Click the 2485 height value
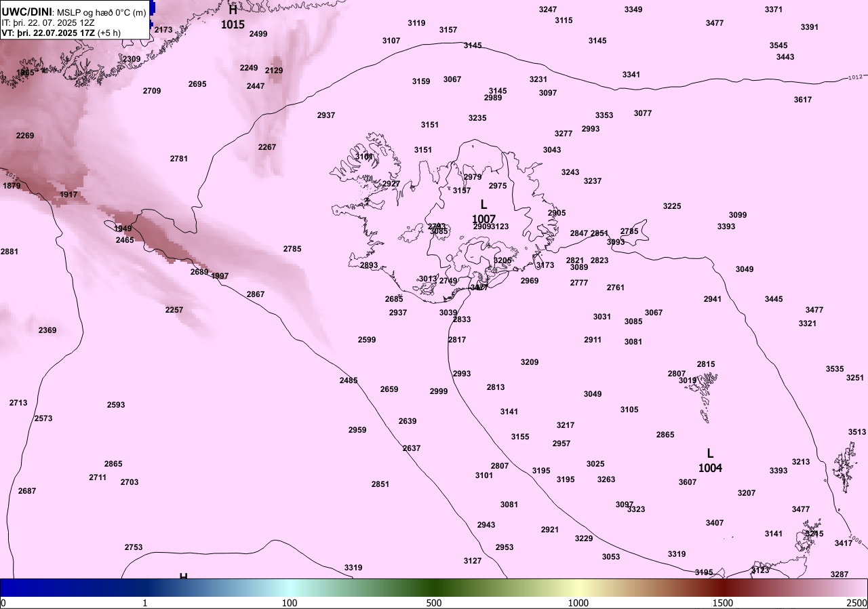The width and height of the screenshot is (868, 609). (x=349, y=380)
